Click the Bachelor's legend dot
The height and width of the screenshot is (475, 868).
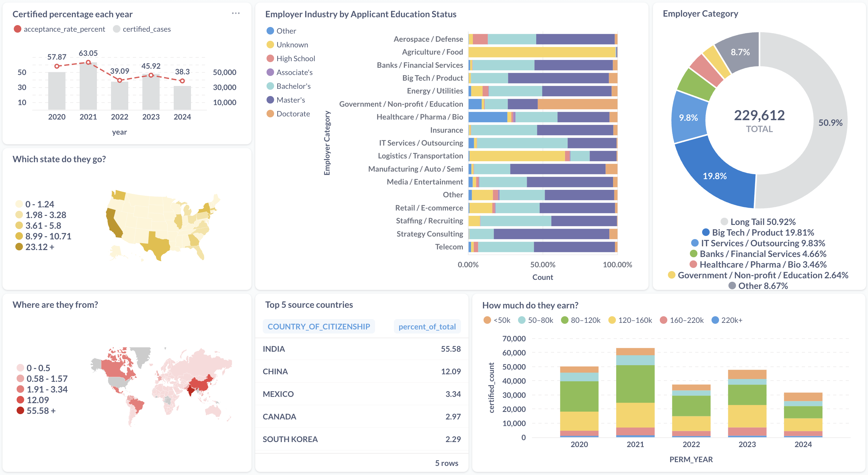270,86
